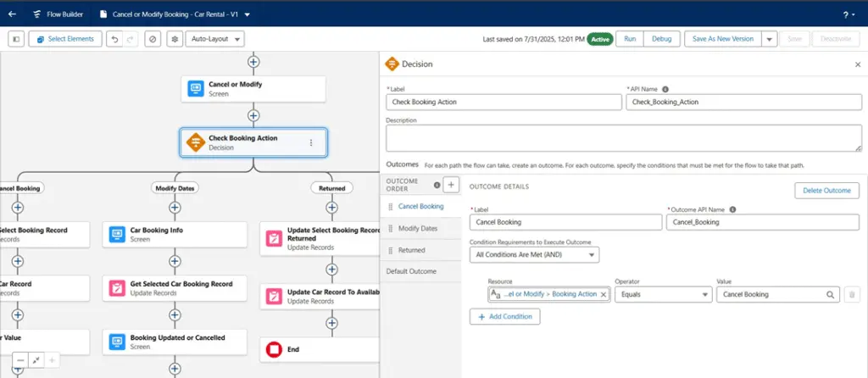Start Debug mode
The width and height of the screenshot is (868, 378).
[661, 39]
